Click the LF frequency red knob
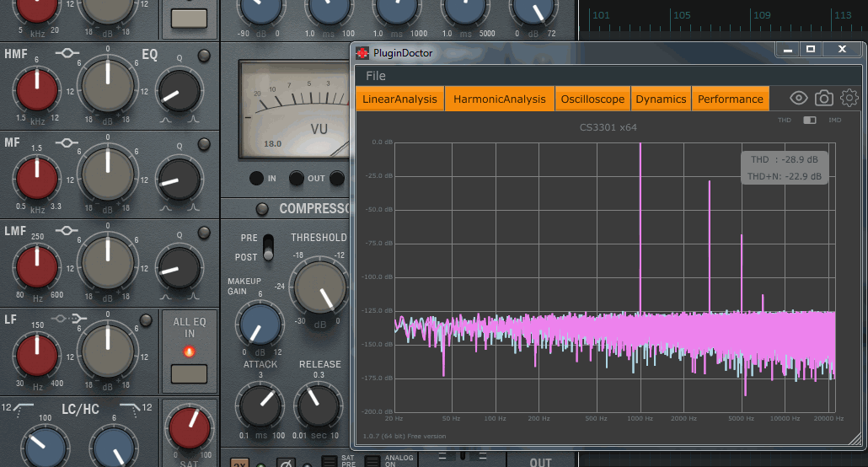 (37, 356)
